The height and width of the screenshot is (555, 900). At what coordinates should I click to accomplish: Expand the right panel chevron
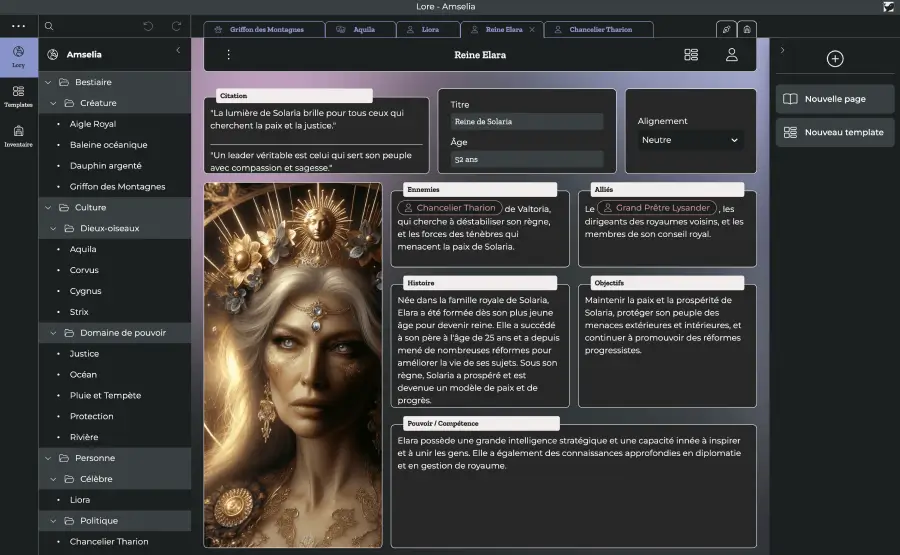(x=782, y=51)
